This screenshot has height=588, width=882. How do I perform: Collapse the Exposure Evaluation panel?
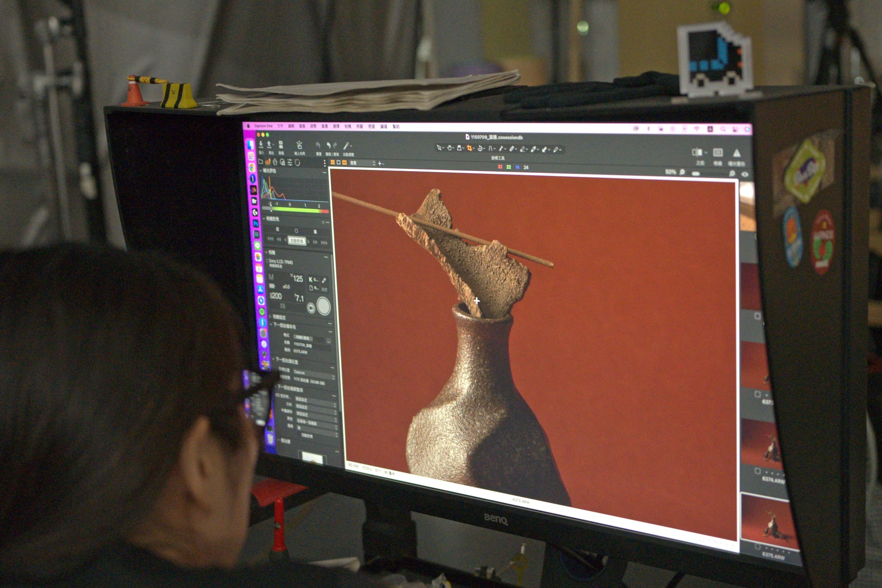[261, 171]
